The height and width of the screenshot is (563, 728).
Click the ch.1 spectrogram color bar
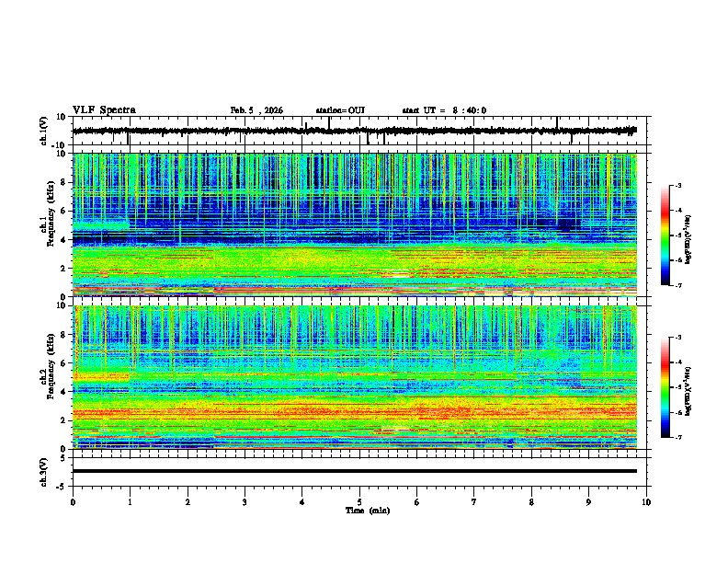tap(665, 236)
